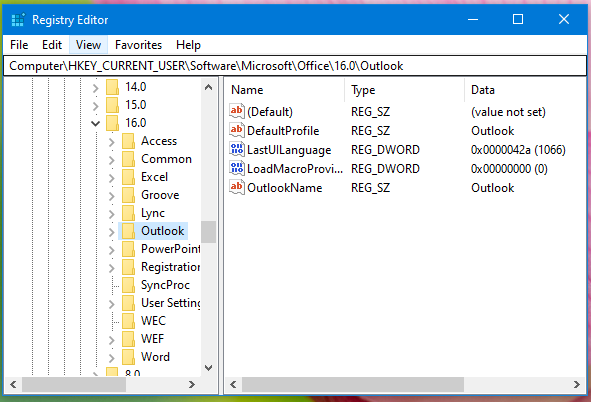Screen dimensions: 591x402
Task: Select the Registration key label
Action: click(170, 267)
